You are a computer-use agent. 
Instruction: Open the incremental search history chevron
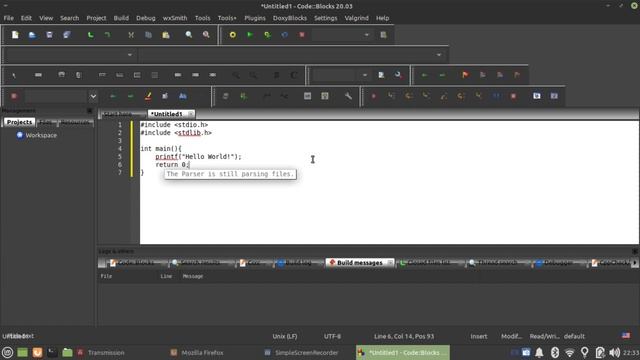pos(93,96)
